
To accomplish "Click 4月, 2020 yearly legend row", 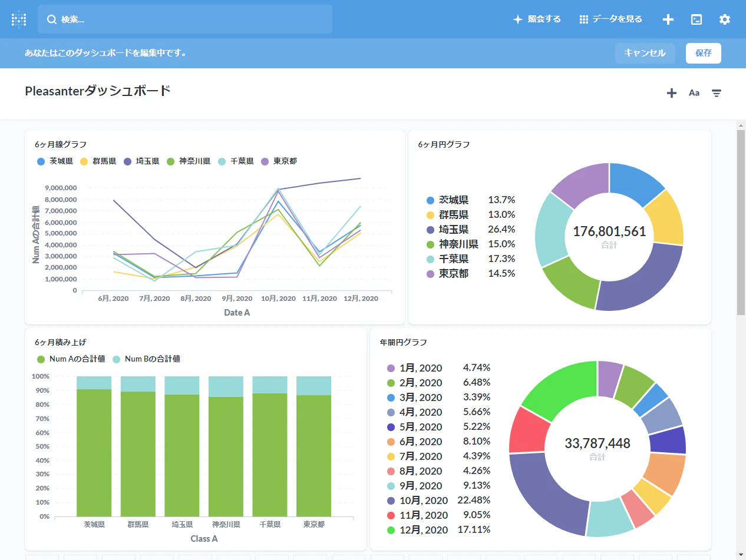I will [438, 412].
